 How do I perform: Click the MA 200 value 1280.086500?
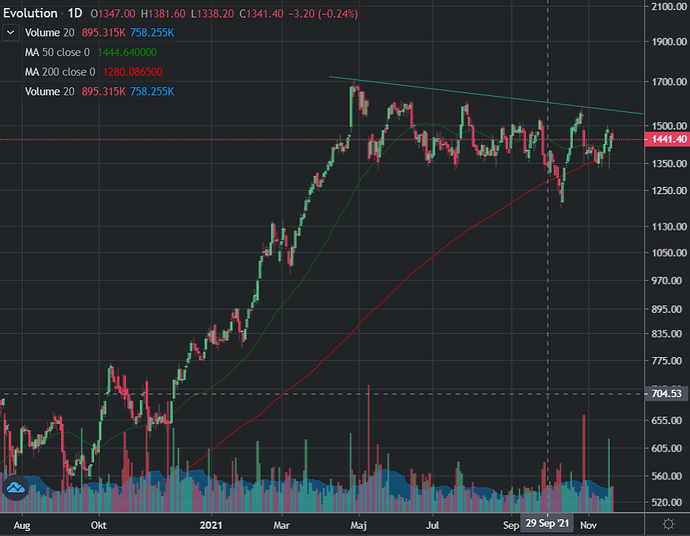(x=133, y=72)
